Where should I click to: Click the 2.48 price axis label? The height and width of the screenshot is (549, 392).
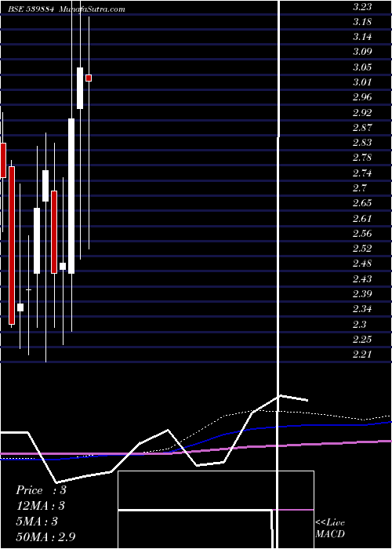[x=362, y=264]
